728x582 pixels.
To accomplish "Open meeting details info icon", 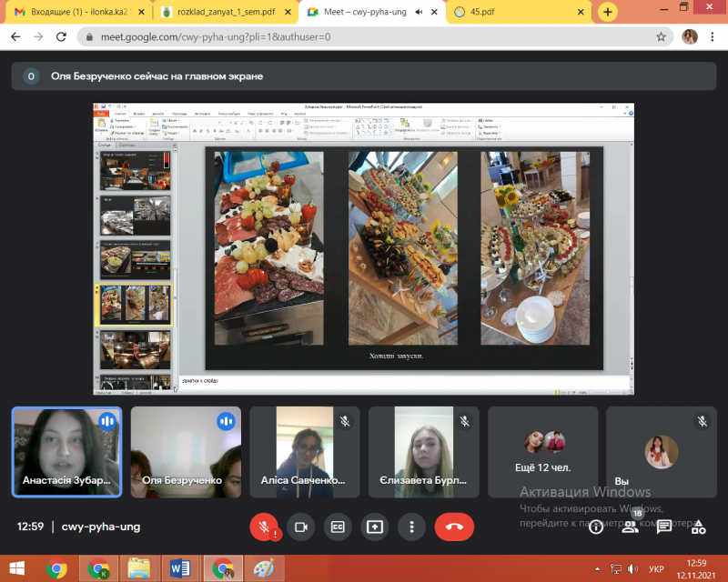I will [596, 527].
